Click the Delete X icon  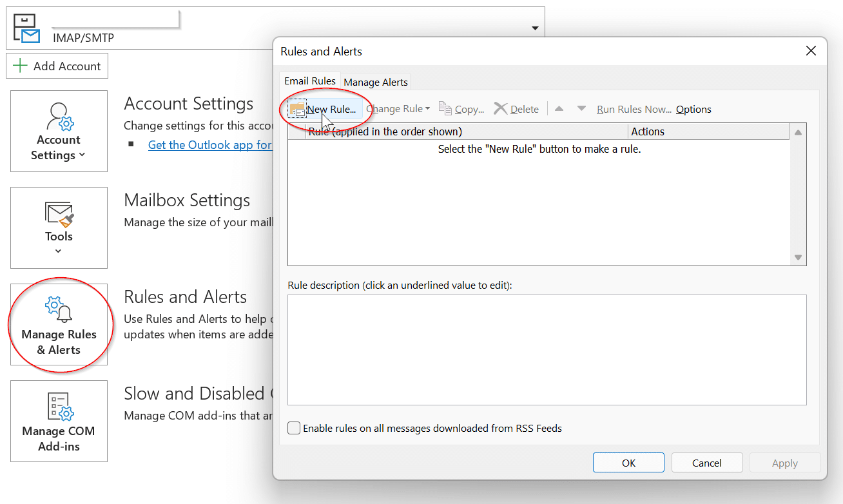tap(500, 109)
